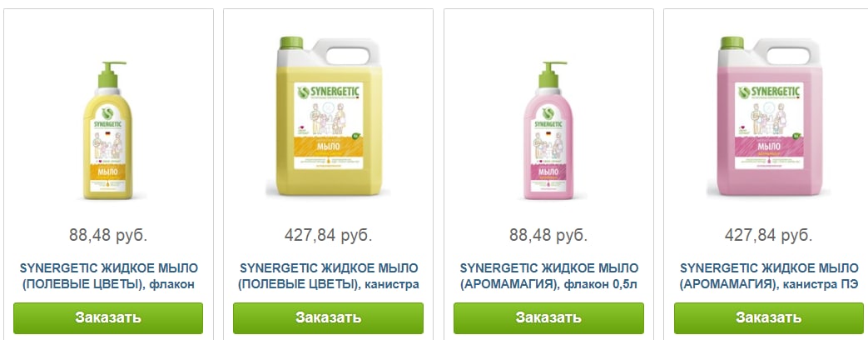
Task: Open the yellow ПОЛЕВЫЕ ЦВЕТЫ canister image
Action: tap(329, 116)
